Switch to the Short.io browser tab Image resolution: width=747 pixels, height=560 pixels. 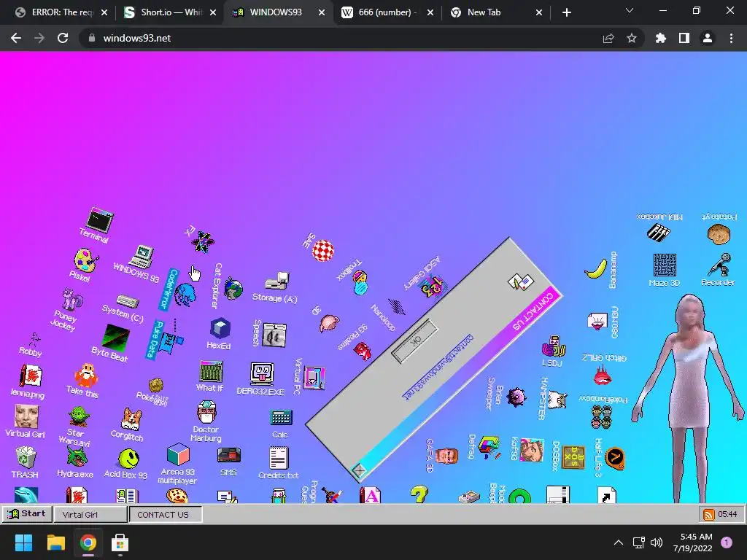(170, 12)
